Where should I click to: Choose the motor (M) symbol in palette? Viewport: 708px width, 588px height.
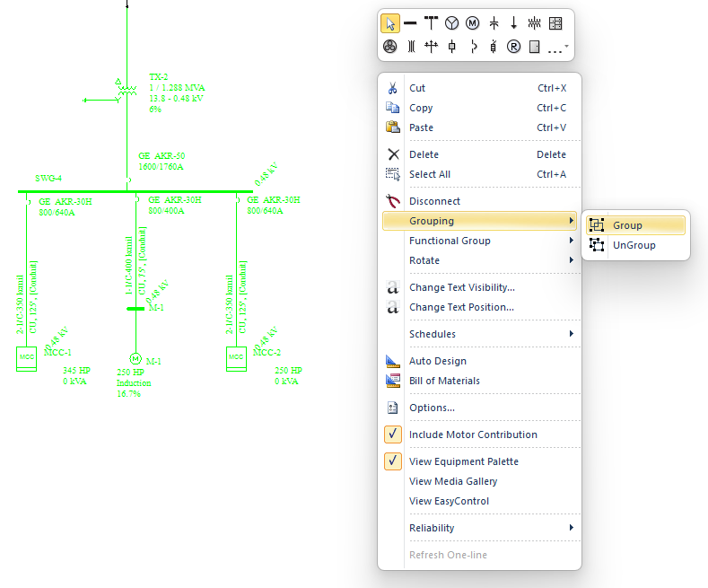click(472, 23)
